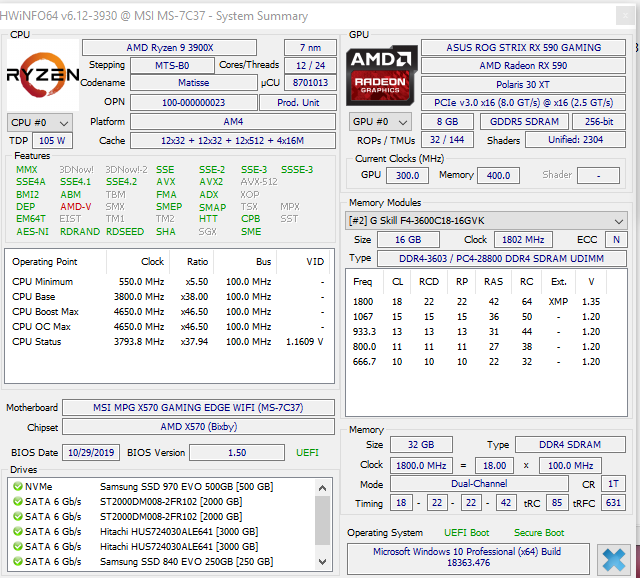Click the NVMe drive status checkmark icon
Image resolution: width=640 pixels, height=578 pixels.
tap(18, 486)
